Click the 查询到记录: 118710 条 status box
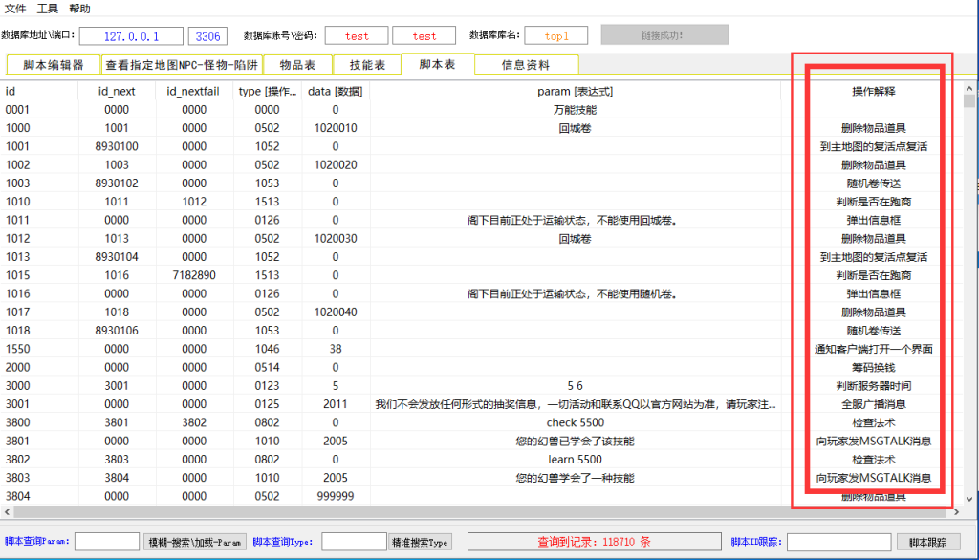979x560 pixels. tap(595, 542)
